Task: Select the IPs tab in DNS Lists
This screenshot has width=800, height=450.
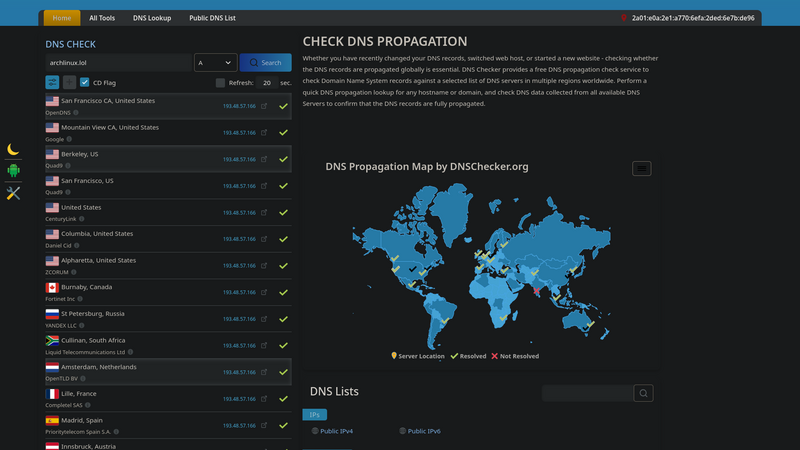Action: coord(314,415)
